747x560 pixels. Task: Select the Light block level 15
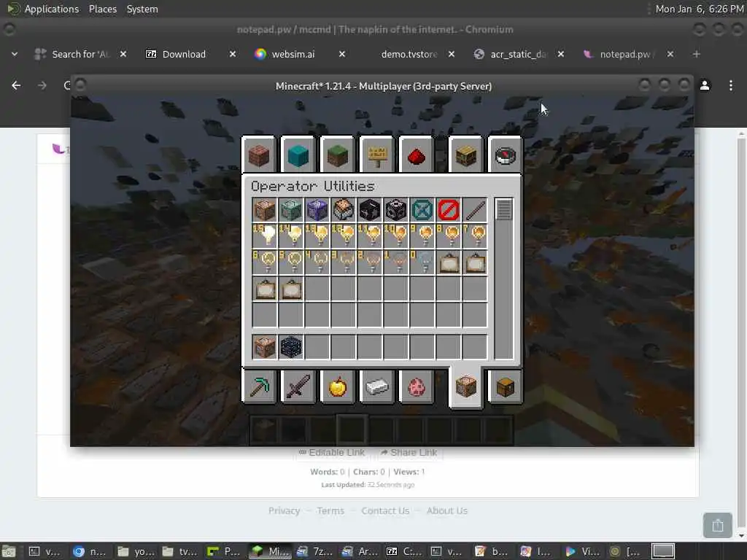[x=264, y=236]
